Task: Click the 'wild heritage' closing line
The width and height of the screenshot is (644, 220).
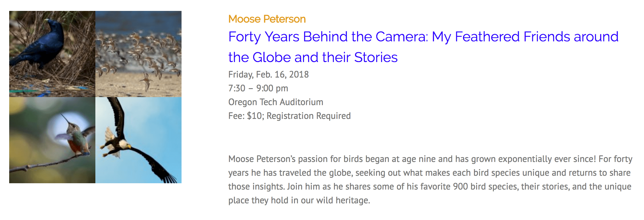Action: pyautogui.click(x=299, y=200)
